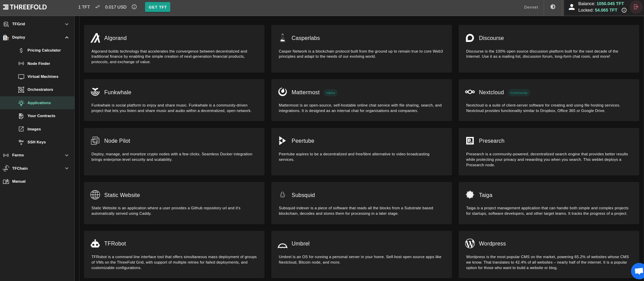This screenshot has height=281, width=644.
Task: Open the SSH Keys key icon
Action: [x=21, y=142]
